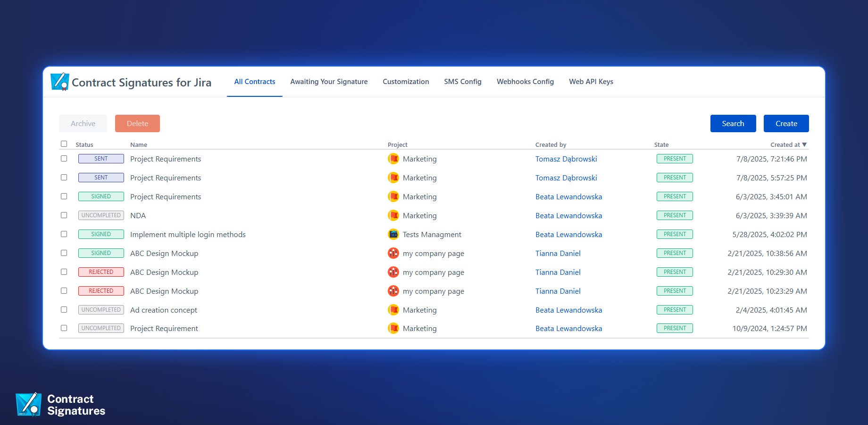Select Implement multiple login methods checkbox
This screenshot has width=868, height=425.
click(64, 234)
